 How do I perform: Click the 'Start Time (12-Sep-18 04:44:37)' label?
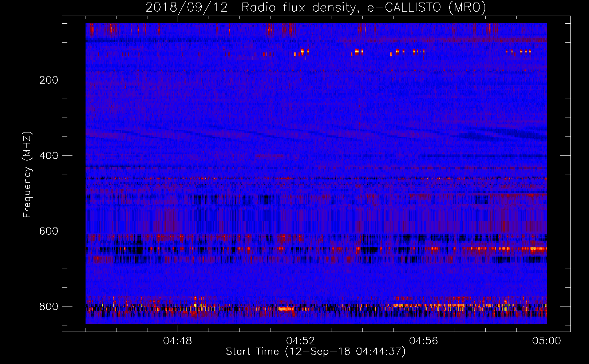click(x=316, y=352)
